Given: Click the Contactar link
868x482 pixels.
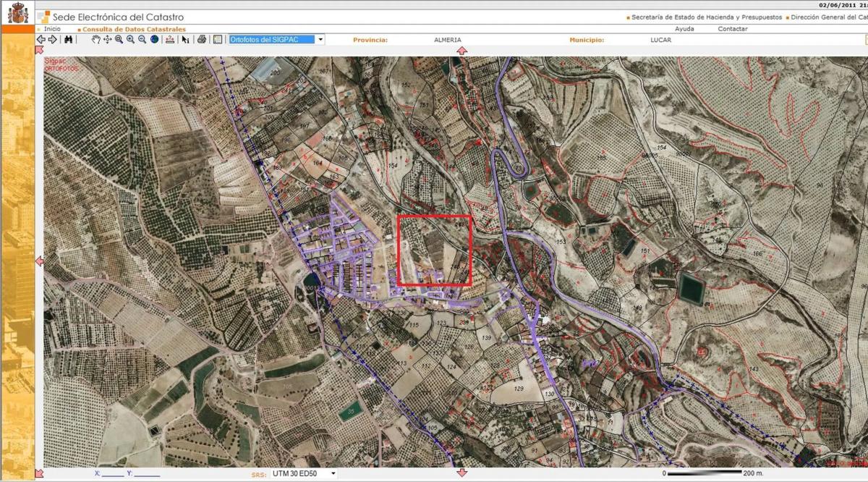Looking at the screenshot, I should point(733,29).
